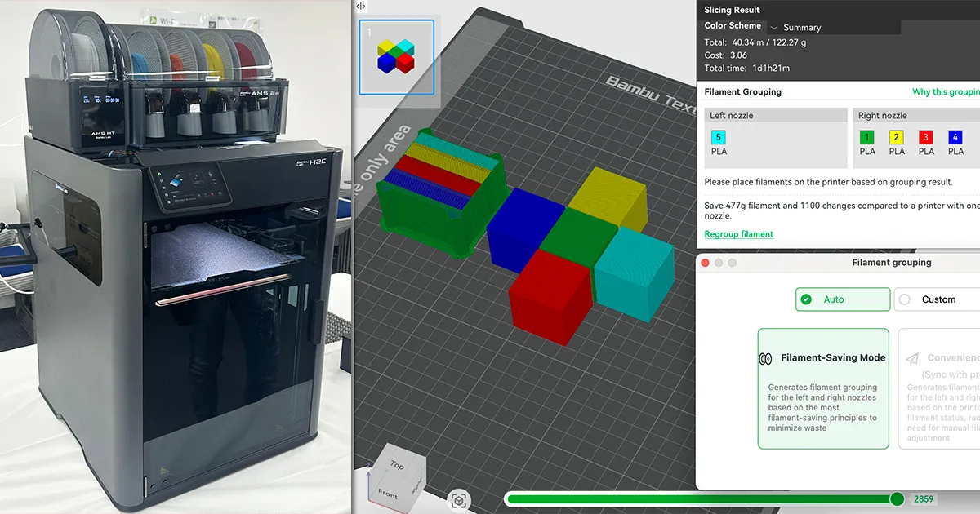This screenshot has width=980, height=514.
Task: Select the Auto grouping option
Action: [843, 299]
